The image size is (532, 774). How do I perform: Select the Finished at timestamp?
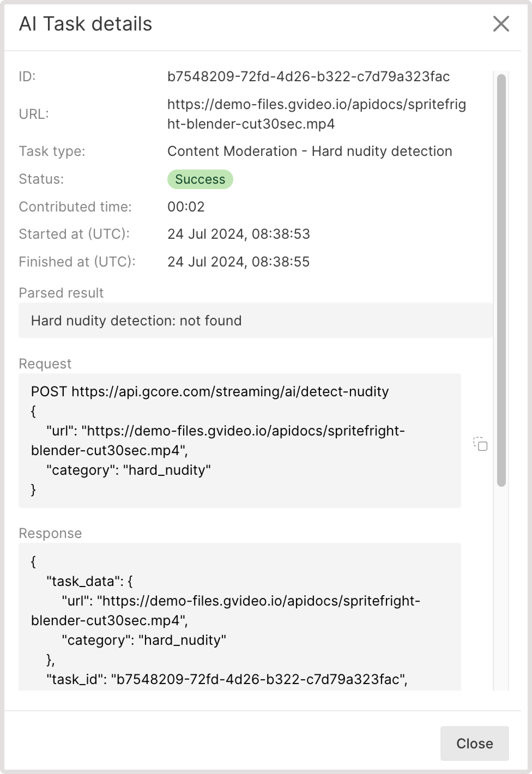(239, 262)
